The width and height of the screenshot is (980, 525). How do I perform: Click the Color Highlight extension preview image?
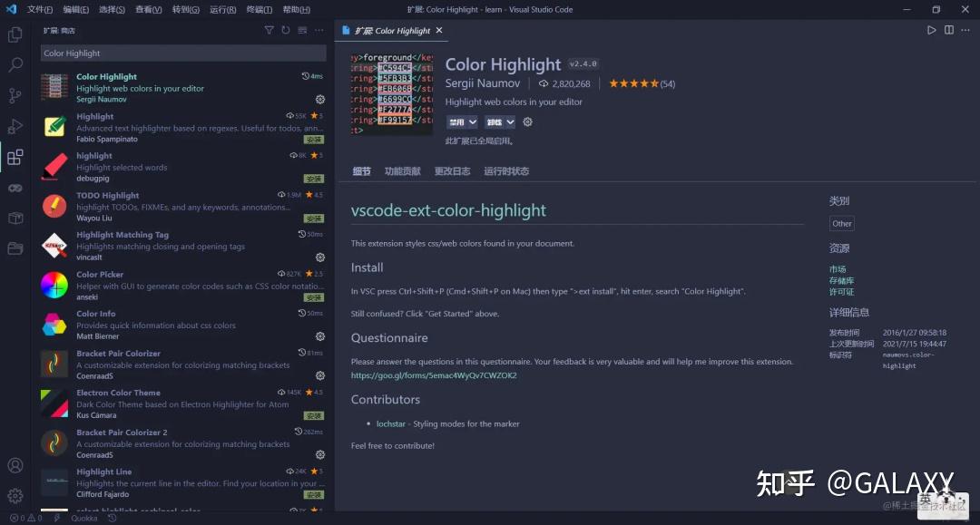391,93
